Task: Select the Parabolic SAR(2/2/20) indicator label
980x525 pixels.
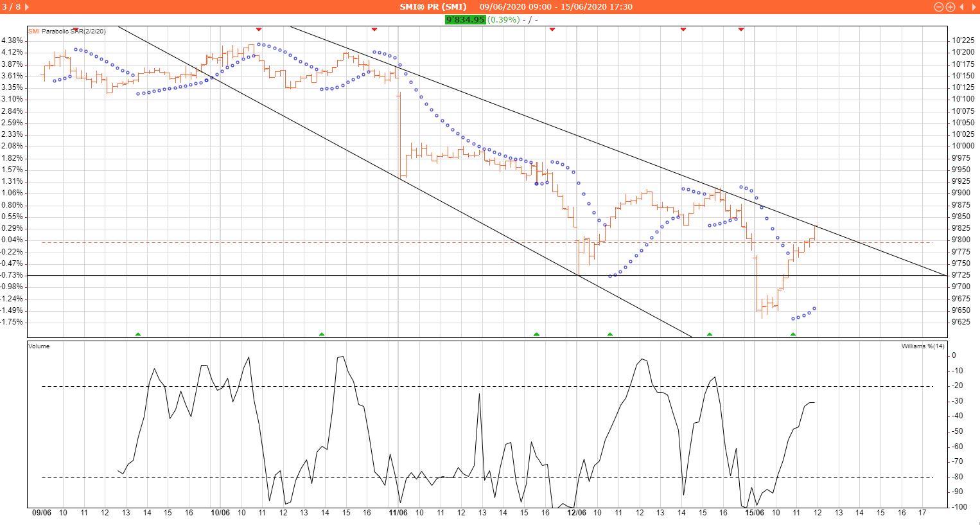Action: pyautogui.click(x=74, y=31)
